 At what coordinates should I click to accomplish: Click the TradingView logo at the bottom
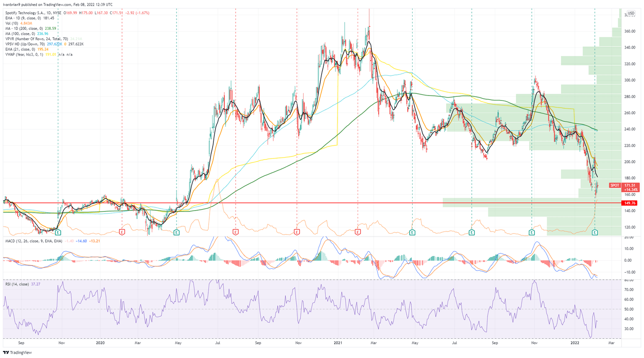(x=17, y=353)
